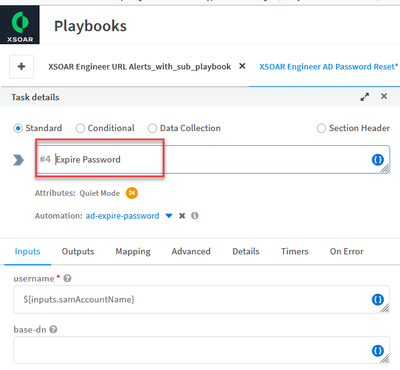Show help for base-dn input

53,330
